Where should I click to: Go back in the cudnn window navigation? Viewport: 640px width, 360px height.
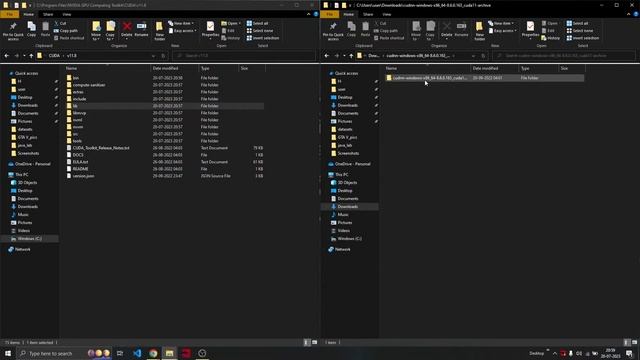[x=327, y=56]
